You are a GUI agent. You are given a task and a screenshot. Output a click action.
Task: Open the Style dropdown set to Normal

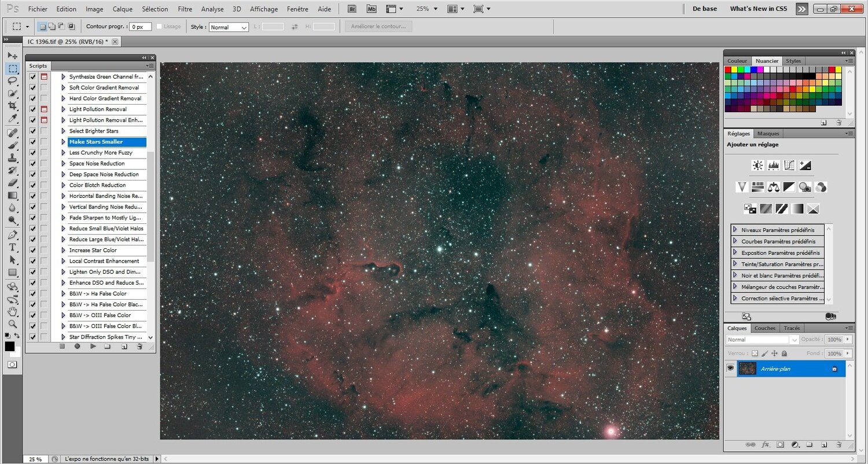pos(229,27)
